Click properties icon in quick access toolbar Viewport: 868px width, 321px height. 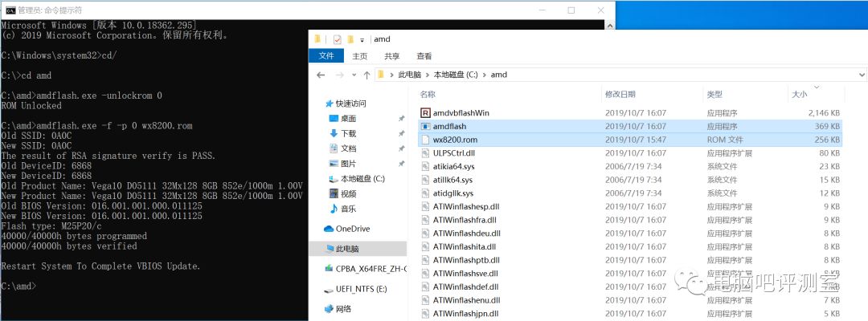(338, 39)
